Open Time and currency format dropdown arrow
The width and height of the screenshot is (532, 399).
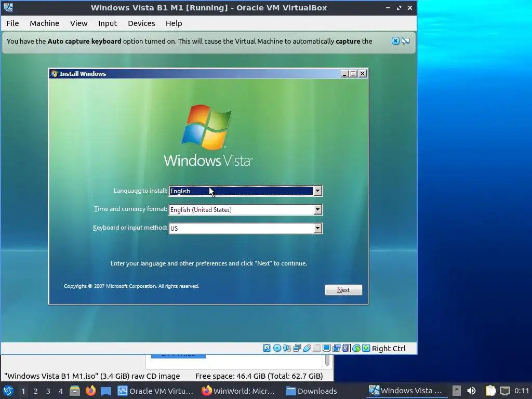[x=317, y=210]
